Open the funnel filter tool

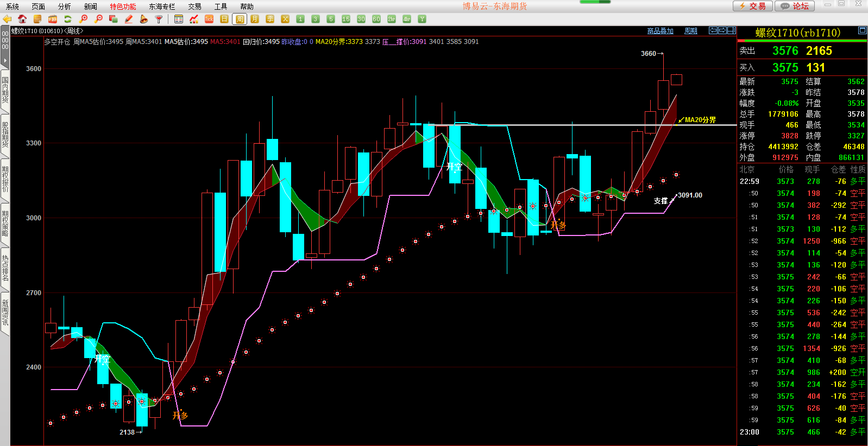[159, 19]
